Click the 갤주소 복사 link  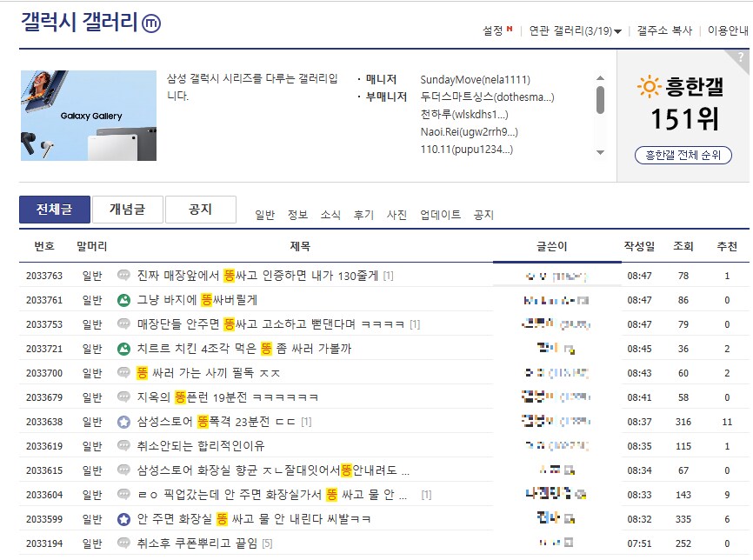[664, 30]
